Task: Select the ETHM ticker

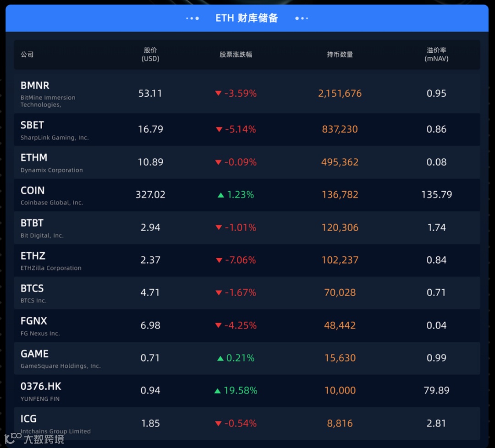Action: tap(34, 157)
